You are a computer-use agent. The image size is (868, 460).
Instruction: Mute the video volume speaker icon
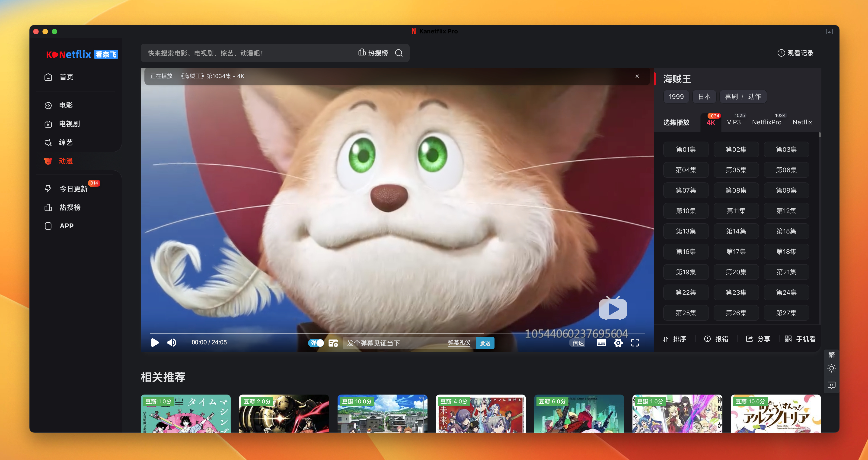pyautogui.click(x=172, y=343)
